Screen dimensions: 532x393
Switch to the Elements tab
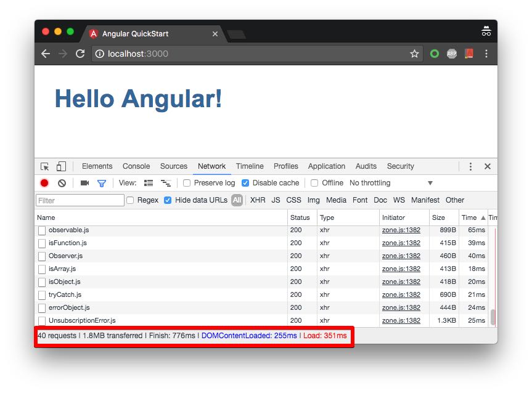click(97, 166)
